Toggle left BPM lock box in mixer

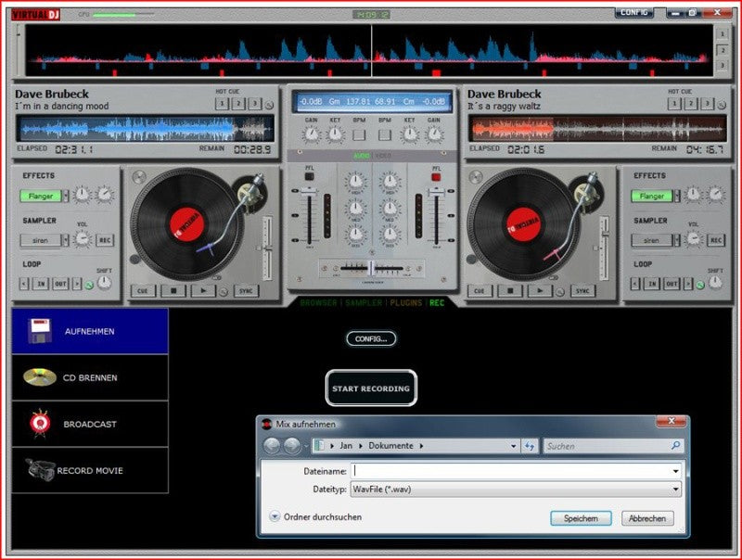coord(359,134)
